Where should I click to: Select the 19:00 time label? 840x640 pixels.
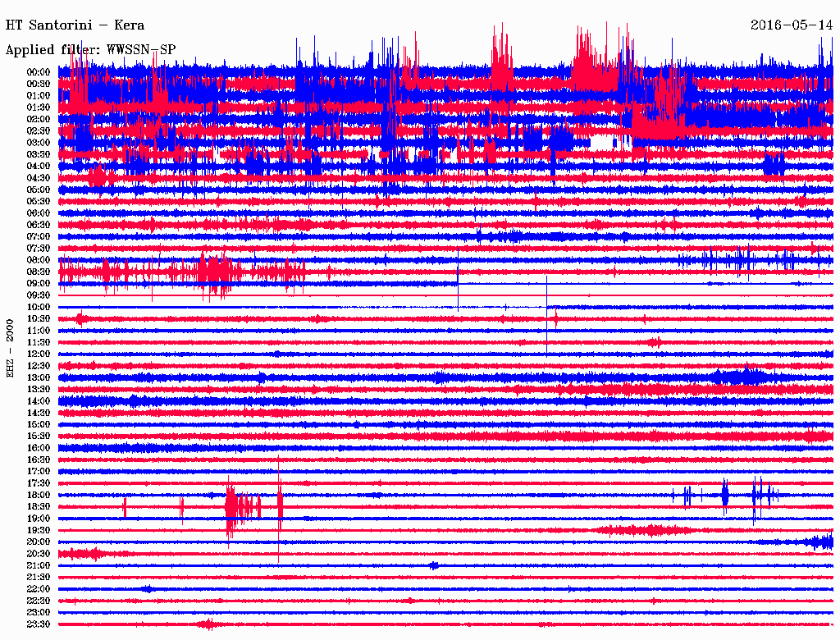[x=39, y=519]
